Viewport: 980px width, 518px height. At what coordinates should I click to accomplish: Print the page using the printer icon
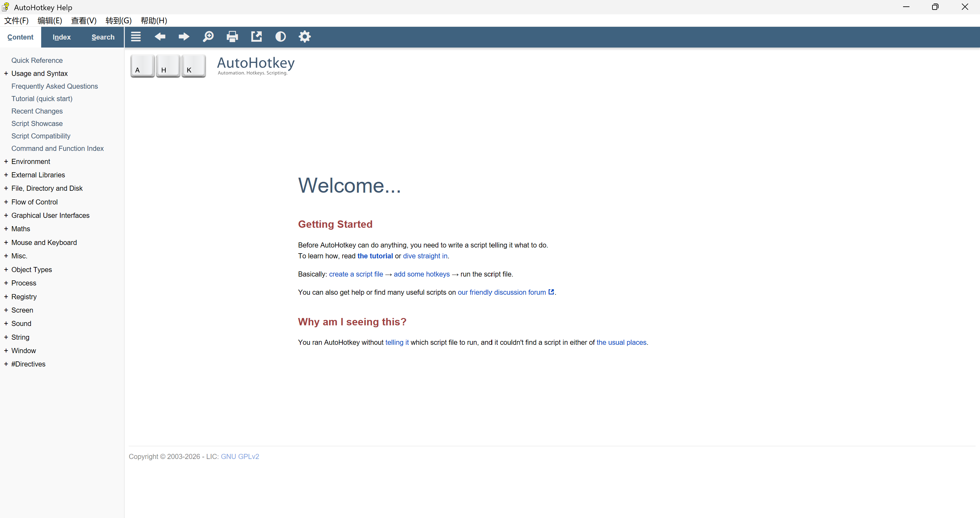click(x=232, y=37)
